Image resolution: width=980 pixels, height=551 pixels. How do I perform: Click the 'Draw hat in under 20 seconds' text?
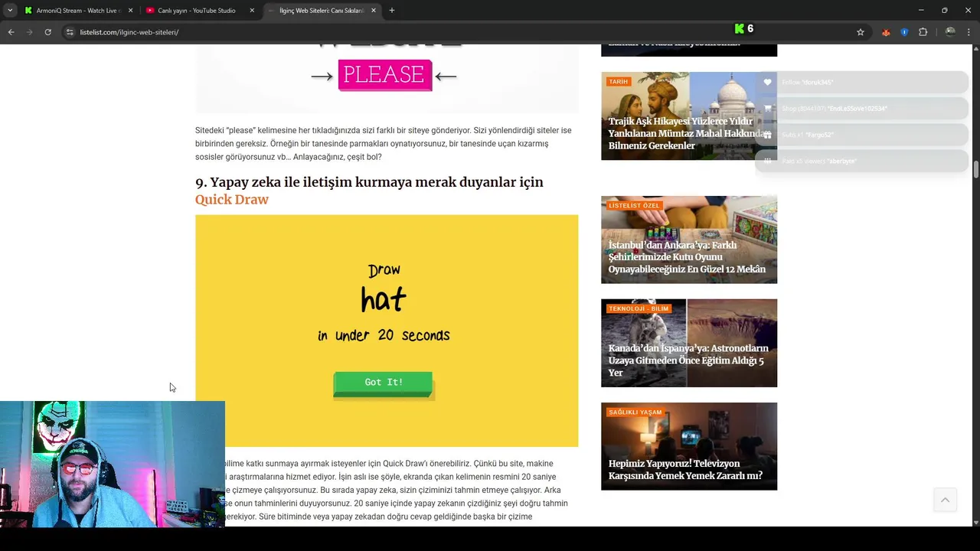[x=384, y=302]
